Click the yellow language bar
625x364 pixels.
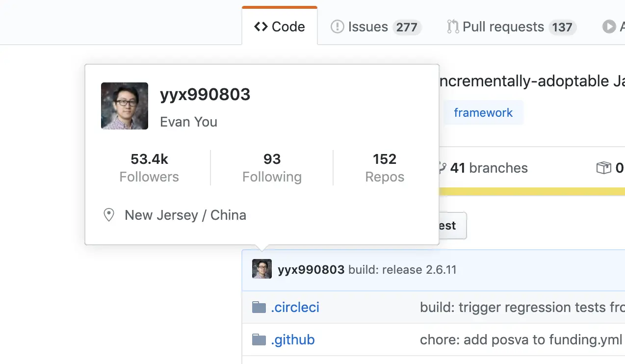point(532,191)
